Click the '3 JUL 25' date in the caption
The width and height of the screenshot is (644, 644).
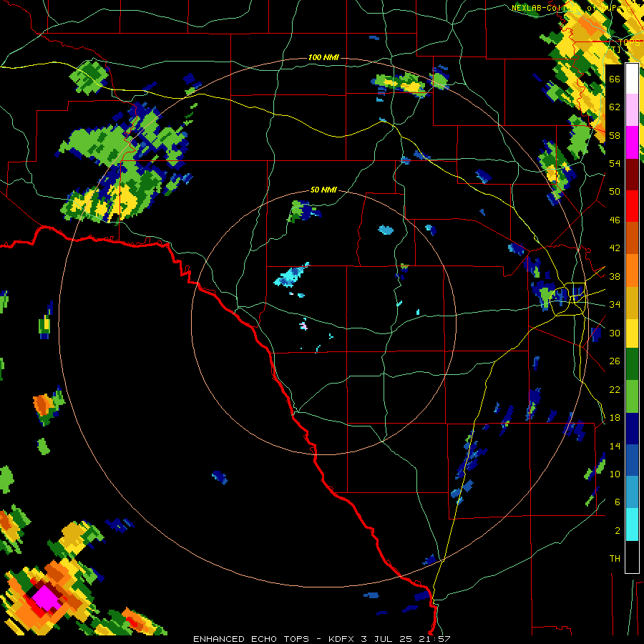(x=386, y=639)
